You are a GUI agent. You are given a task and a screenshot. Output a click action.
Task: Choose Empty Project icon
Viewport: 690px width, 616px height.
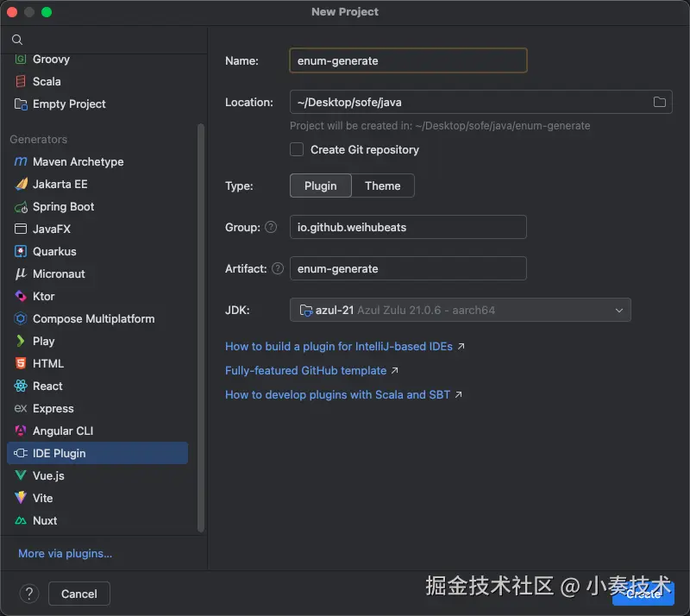tap(20, 104)
